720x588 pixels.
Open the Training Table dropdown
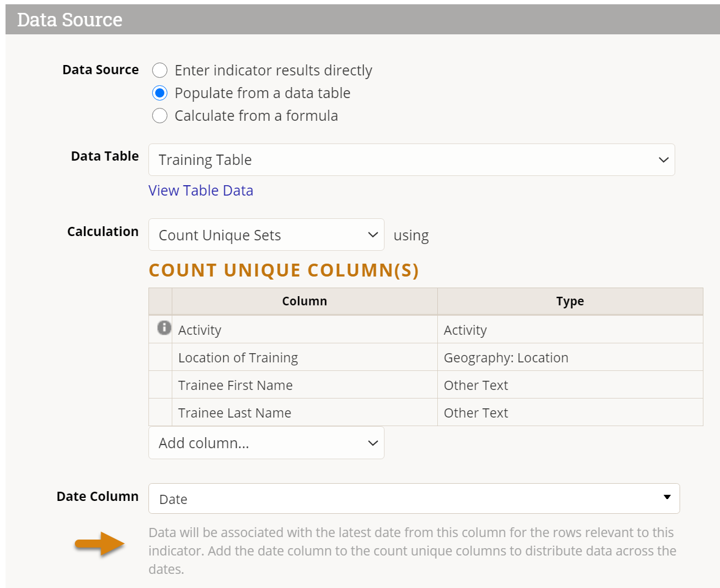[x=411, y=160]
